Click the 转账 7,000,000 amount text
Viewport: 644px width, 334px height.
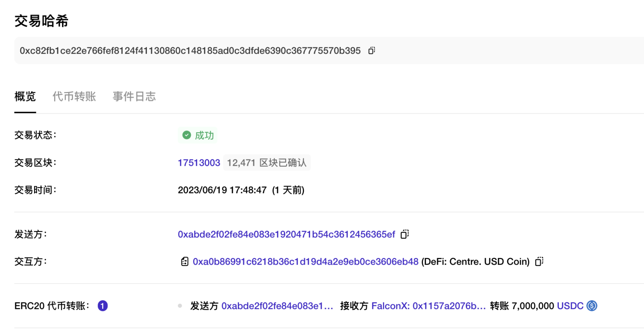522,306
